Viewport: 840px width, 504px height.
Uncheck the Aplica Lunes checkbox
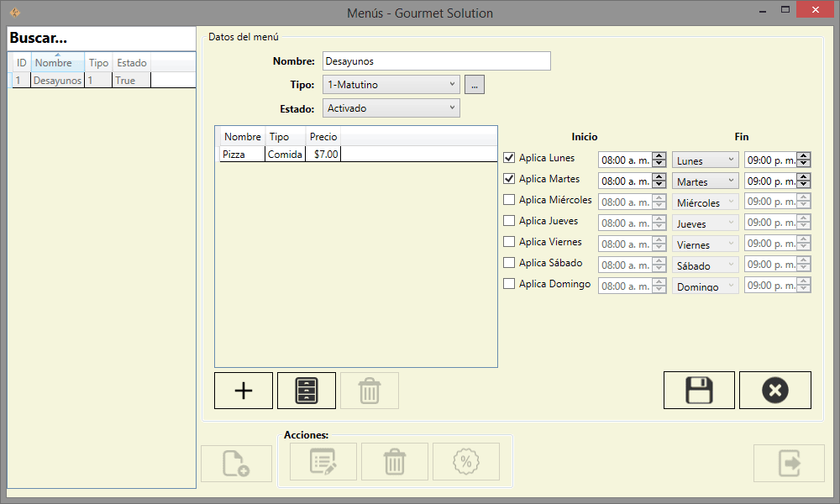tap(509, 157)
